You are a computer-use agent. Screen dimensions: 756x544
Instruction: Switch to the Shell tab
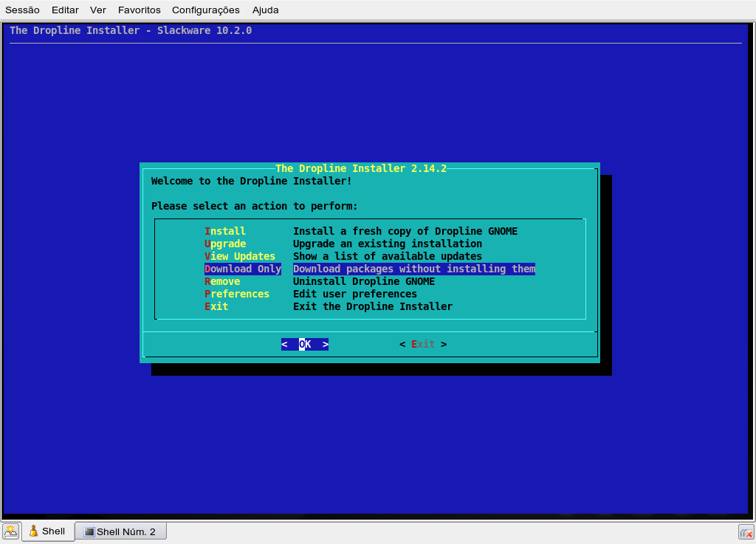[x=48, y=531]
